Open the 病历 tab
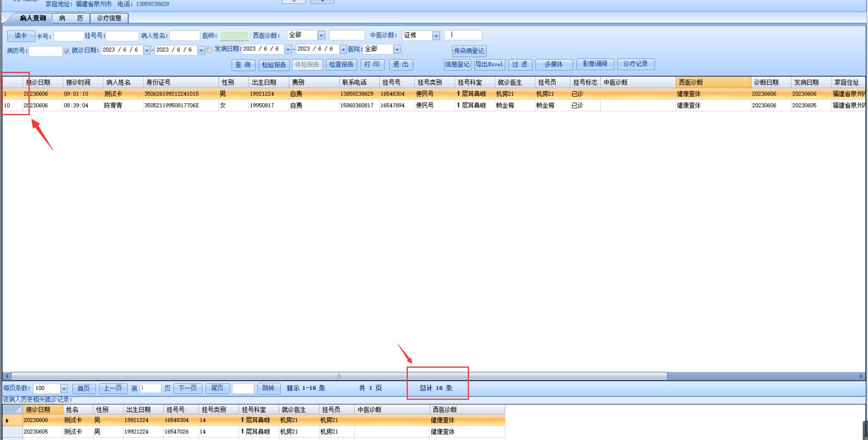Screen dimensions: 868x440 (x=71, y=18)
